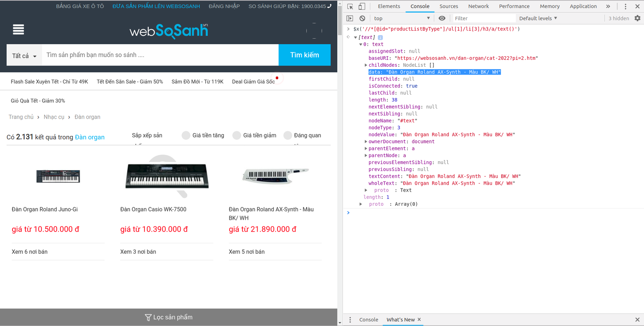Switch to the Performance tab
Viewport: 644px width, 326px height.
pos(514,6)
